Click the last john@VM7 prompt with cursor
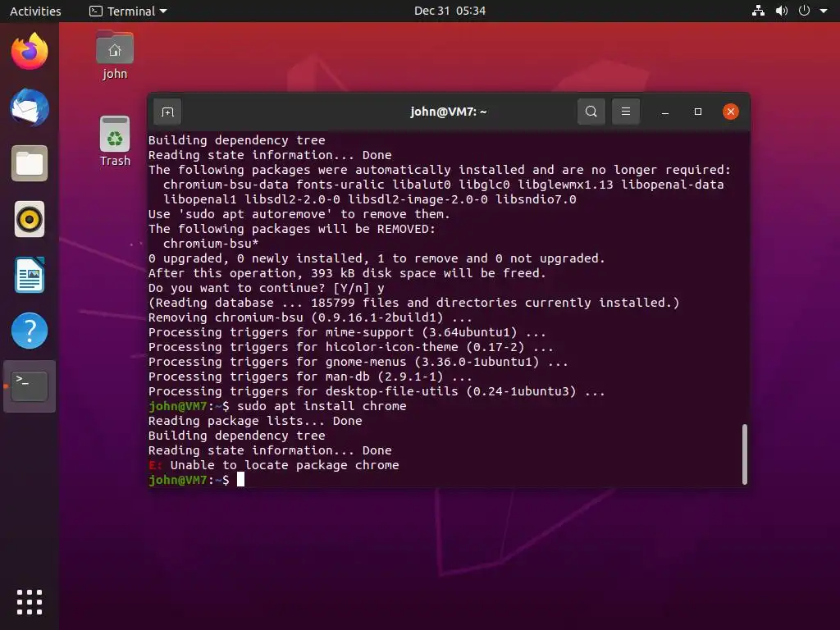Screen dimensions: 840x630 [x=197, y=479]
